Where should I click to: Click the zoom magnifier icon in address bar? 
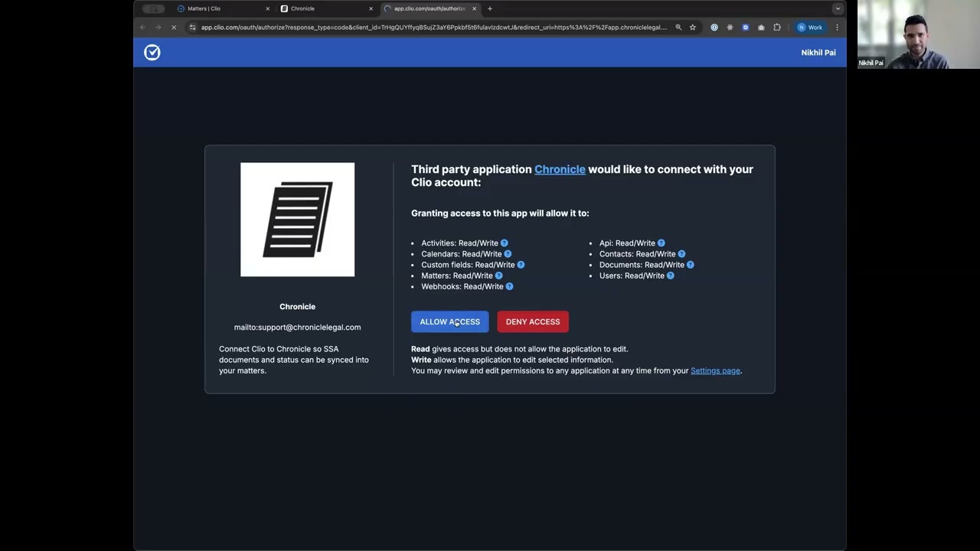click(x=678, y=28)
